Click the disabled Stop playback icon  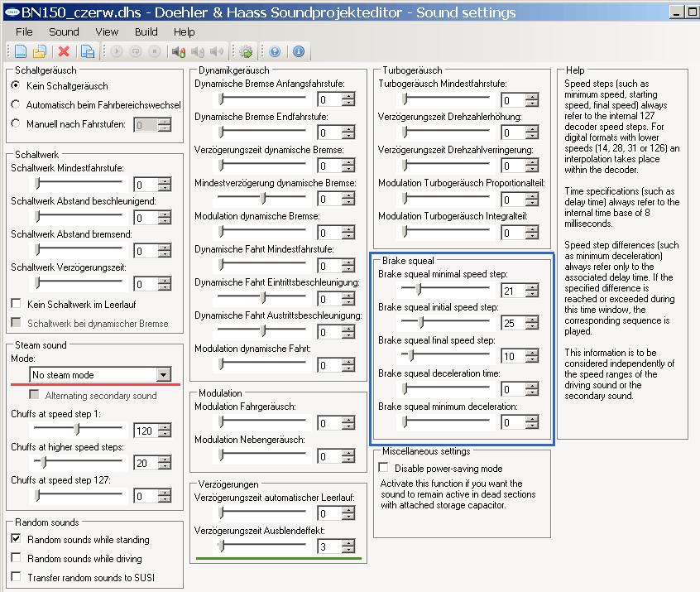tap(155, 52)
